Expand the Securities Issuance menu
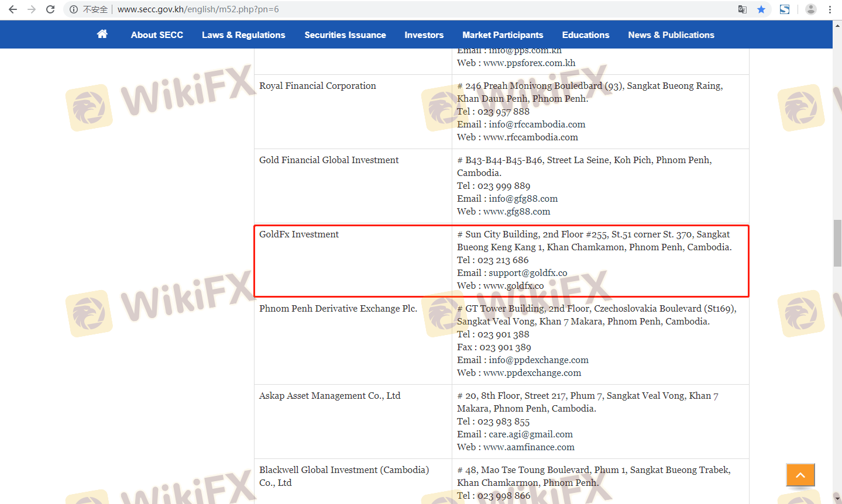 345,35
